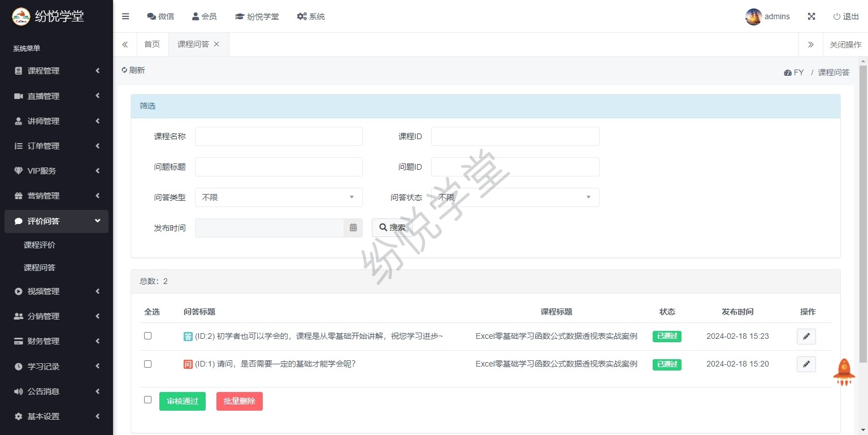Screen dimensions: 868x435
Task: Toggle the select-all checkbox beside 审核通过
Action: [x=148, y=400]
